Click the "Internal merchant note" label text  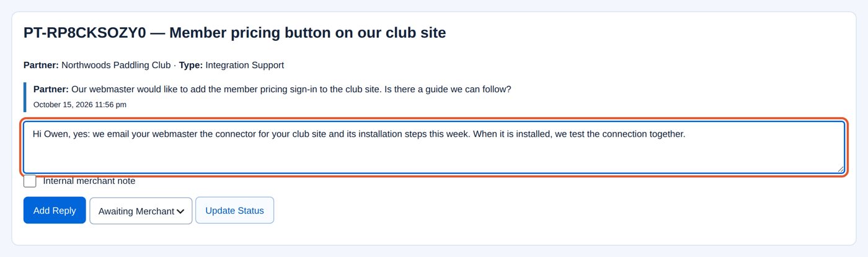click(89, 181)
